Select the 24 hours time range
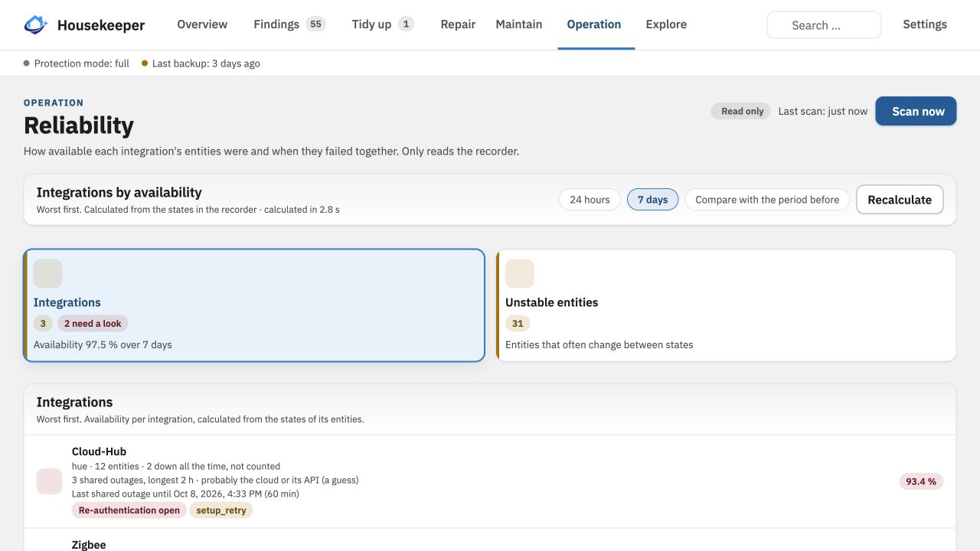The width and height of the screenshot is (980, 551). [590, 200]
